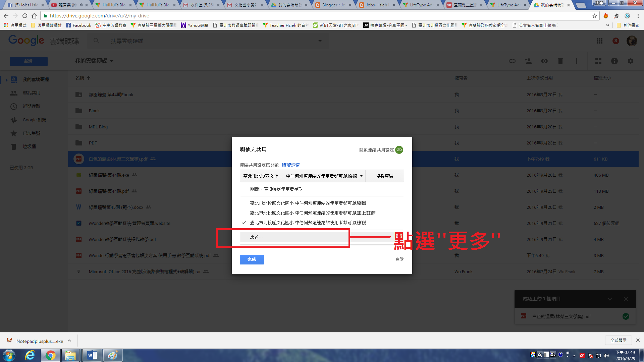644x362 pixels.
Task: Open the account profile avatar
Action: coord(632,41)
